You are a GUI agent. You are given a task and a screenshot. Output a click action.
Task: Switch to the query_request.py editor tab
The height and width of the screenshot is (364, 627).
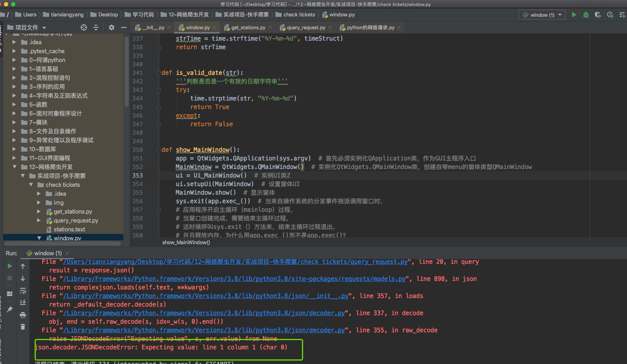pyautogui.click(x=306, y=27)
